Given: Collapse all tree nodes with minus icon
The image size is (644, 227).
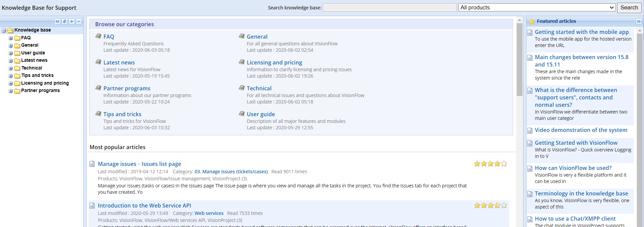Looking at the screenshot, I should pyautogui.click(x=79, y=21).
